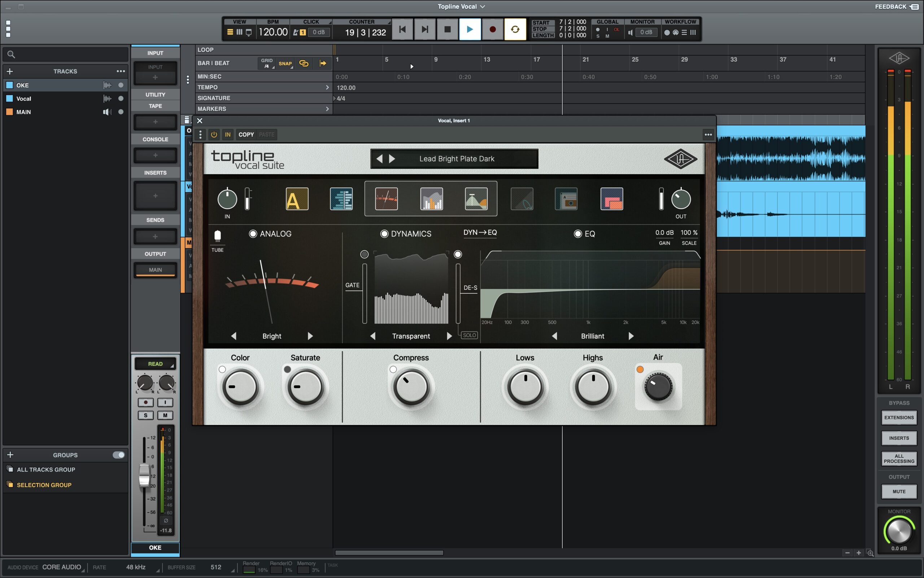This screenshot has width=924, height=578.
Task: Select the Analog VU meter module
Action: coord(387,199)
